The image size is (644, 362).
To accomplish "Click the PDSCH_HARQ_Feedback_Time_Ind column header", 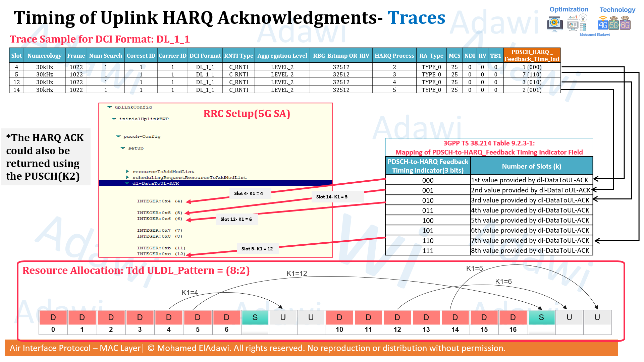I will point(532,55).
